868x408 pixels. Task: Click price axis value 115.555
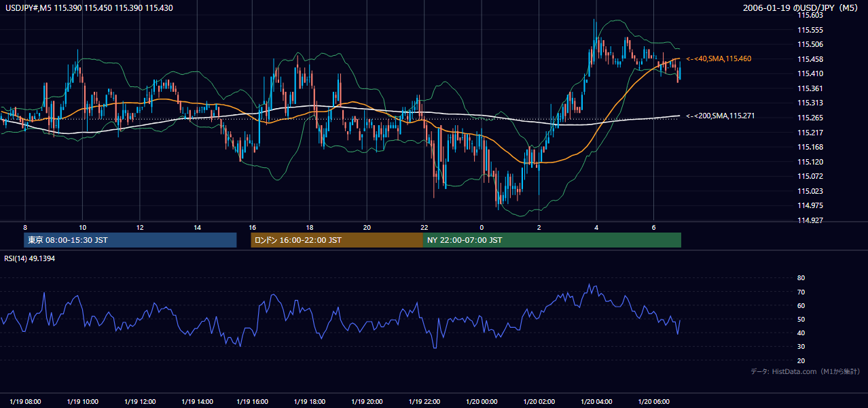pos(810,30)
